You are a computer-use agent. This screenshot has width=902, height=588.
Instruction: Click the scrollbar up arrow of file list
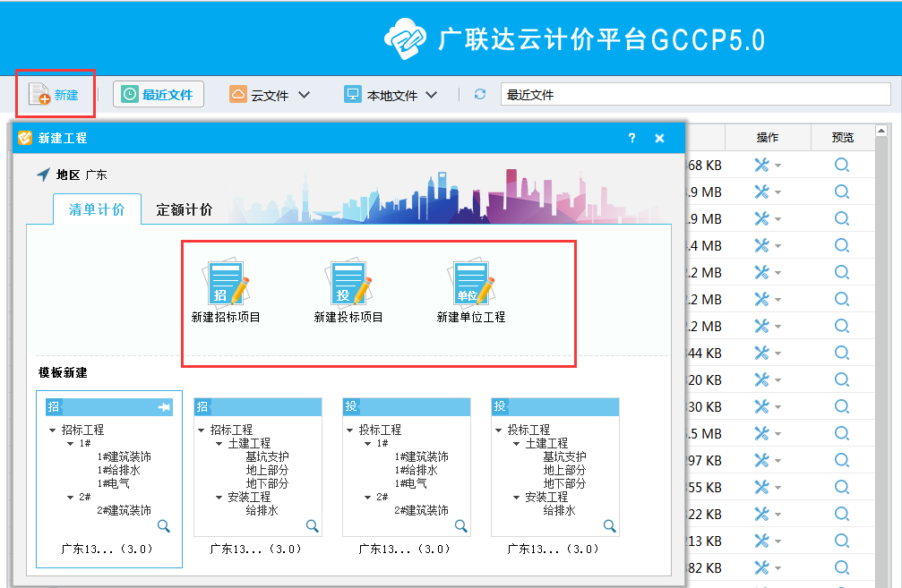pyautogui.click(x=881, y=131)
